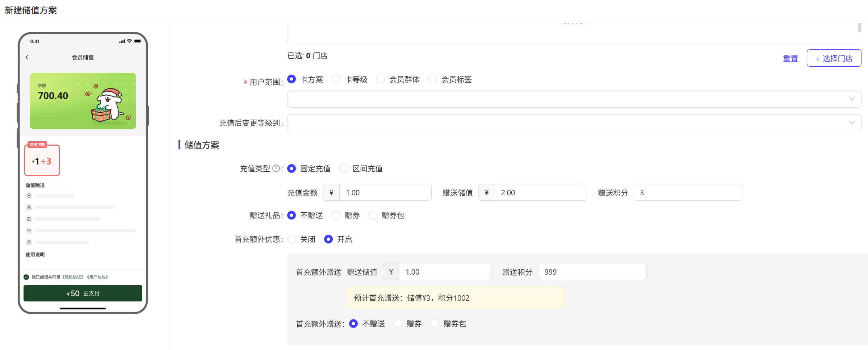The height and width of the screenshot is (350, 868).
Task: Open the 充值后变更等级到 dropdown
Action: pyautogui.click(x=574, y=123)
